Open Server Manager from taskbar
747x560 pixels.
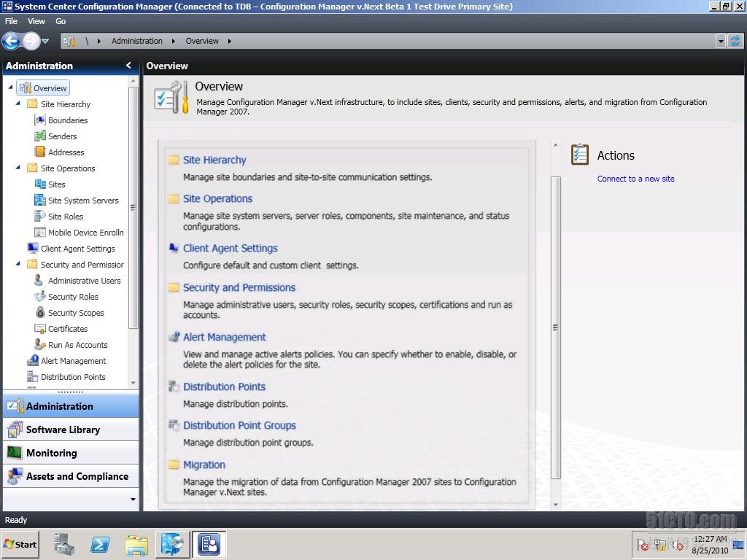pyautogui.click(x=64, y=544)
